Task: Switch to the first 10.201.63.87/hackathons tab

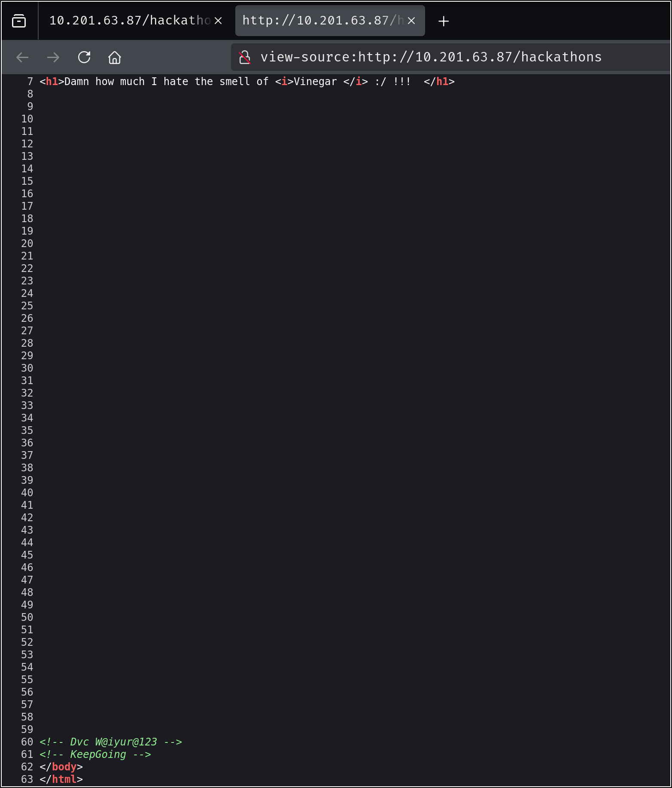Action: (x=129, y=21)
